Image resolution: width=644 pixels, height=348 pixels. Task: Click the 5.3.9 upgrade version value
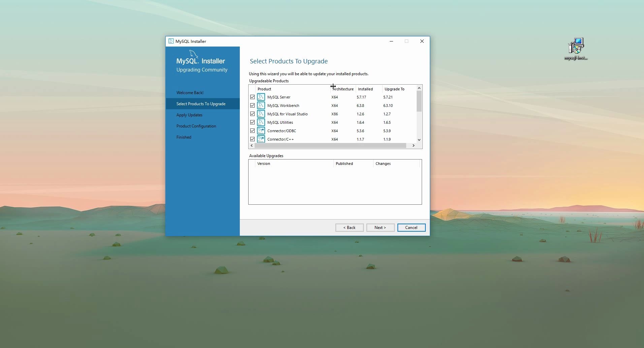387,131
